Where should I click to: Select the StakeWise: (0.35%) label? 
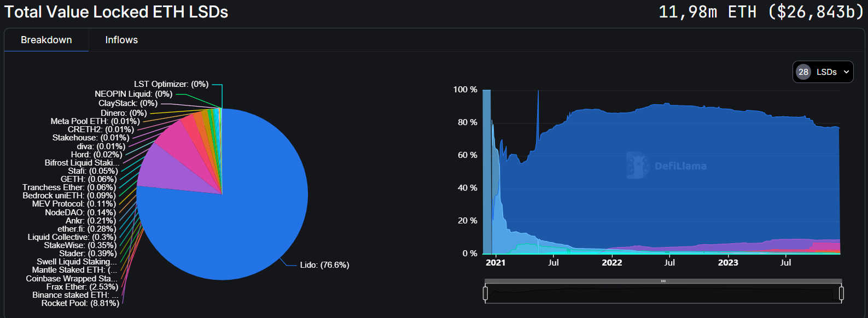tap(80, 245)
